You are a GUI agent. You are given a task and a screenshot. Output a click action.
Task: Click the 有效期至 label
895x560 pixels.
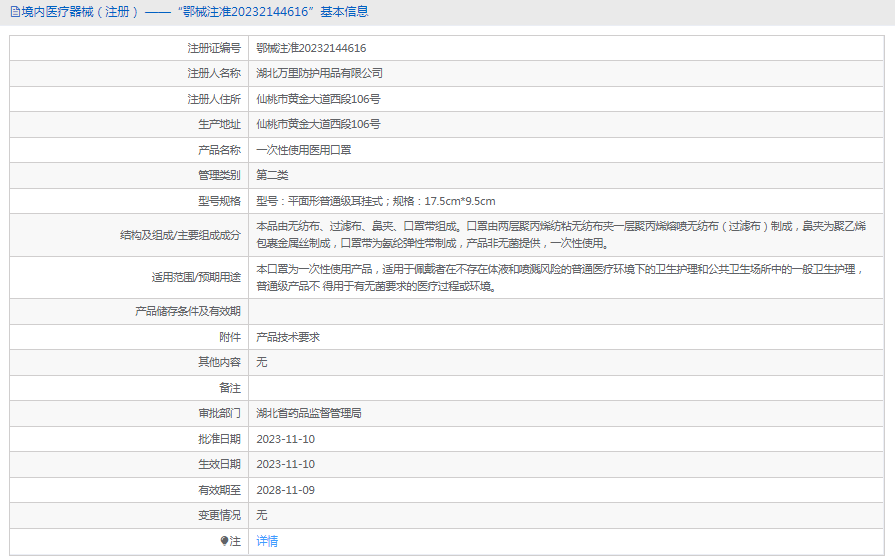click(219, 490)
